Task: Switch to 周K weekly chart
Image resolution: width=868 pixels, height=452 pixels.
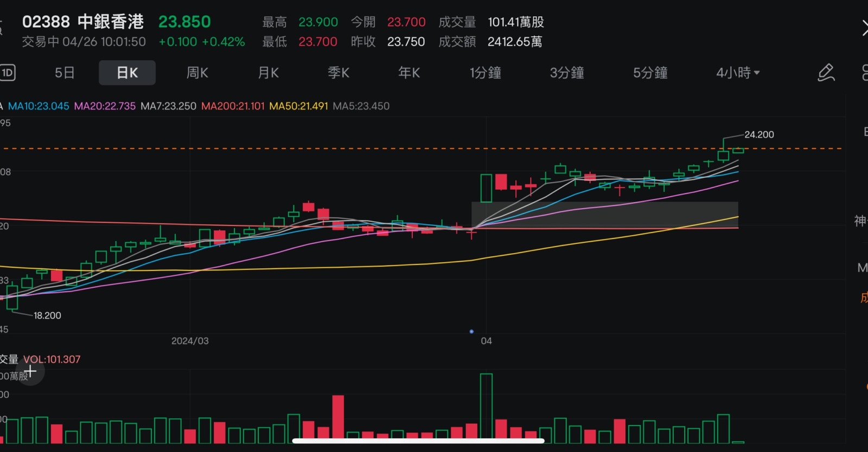Action: point(197,73)
